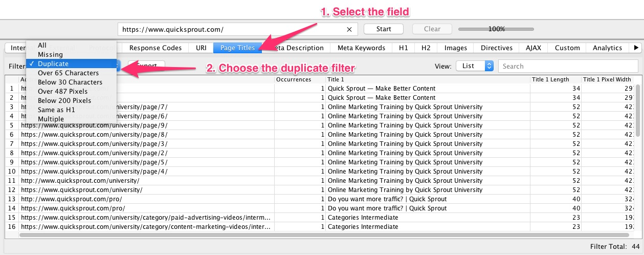
Task: Focus the Search input field
Action: 569,66
